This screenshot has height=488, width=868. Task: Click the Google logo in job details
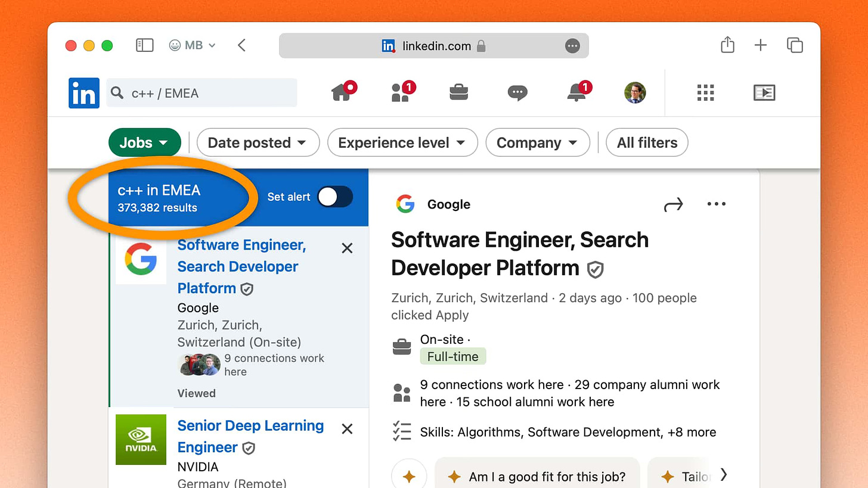point(405,204)
